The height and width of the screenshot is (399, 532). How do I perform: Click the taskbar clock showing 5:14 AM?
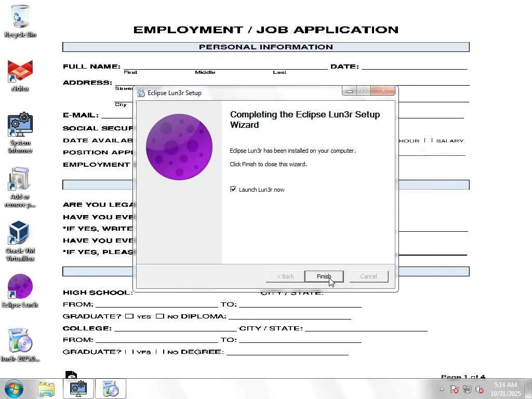click(x=505, y=389)
